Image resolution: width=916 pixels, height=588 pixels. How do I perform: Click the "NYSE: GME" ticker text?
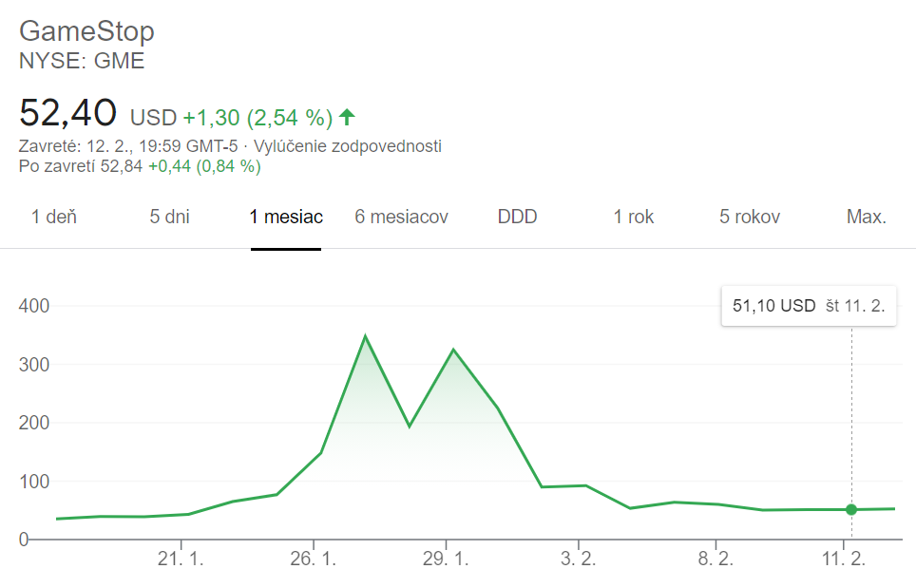click(x=82, y=61)
